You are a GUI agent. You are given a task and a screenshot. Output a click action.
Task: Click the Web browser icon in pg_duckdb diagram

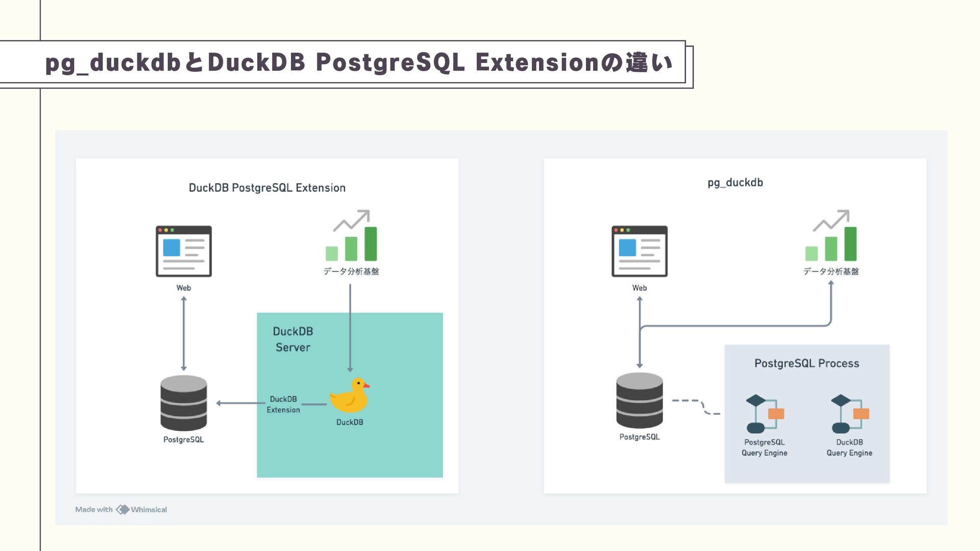(x=640, y=251)
